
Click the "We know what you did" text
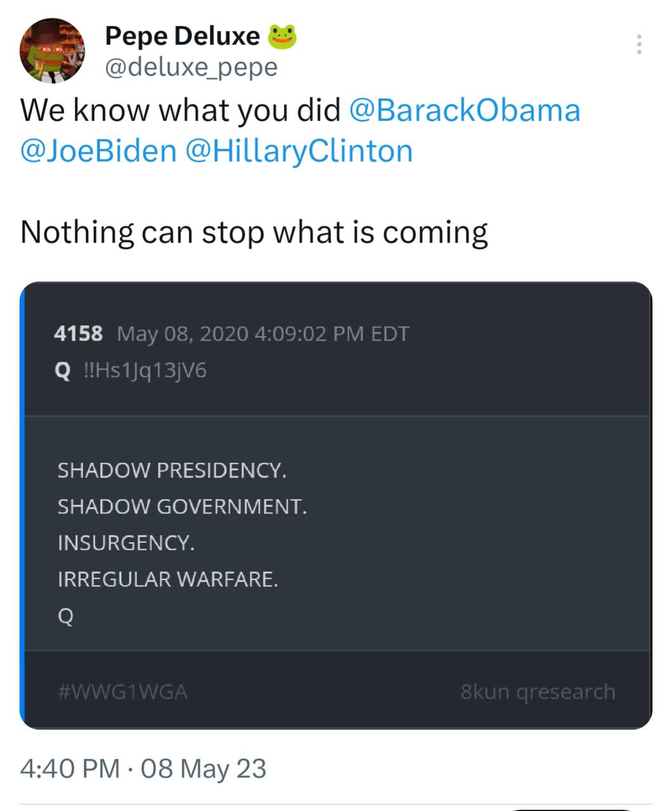tap(181, 110)
